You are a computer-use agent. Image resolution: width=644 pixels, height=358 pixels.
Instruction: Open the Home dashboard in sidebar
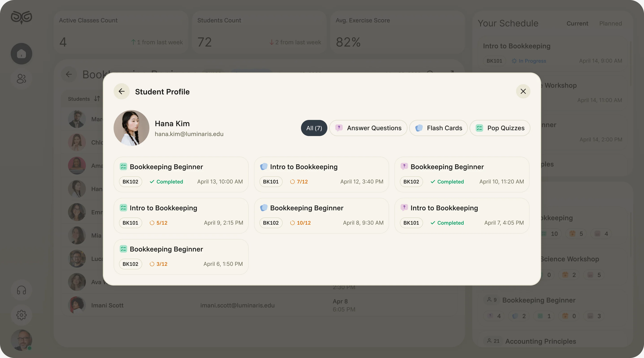[x=21, y=53]
